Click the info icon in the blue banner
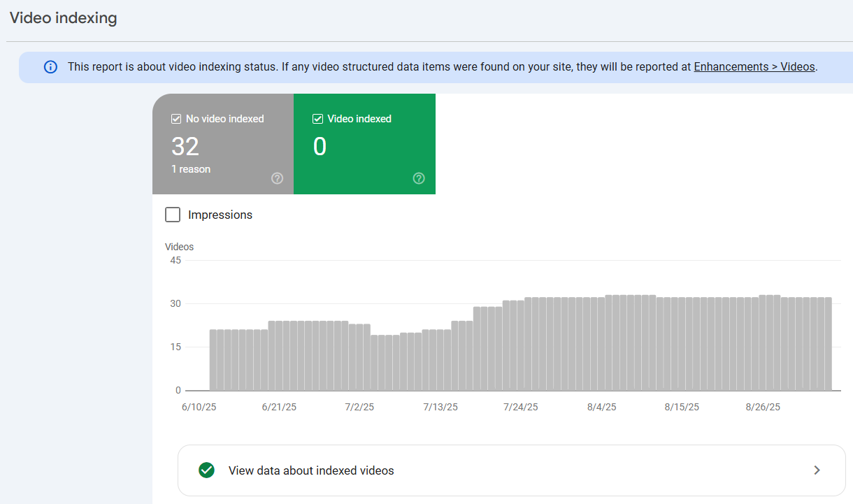The height and width of the screenshot is (504, 853). click(x=50, y=67)
